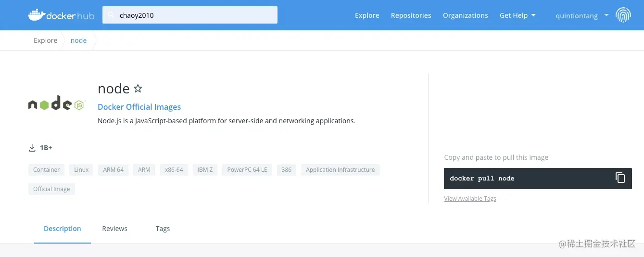Click the download count icon
This screenshot has height=257, width=644.
pos(32,148)
